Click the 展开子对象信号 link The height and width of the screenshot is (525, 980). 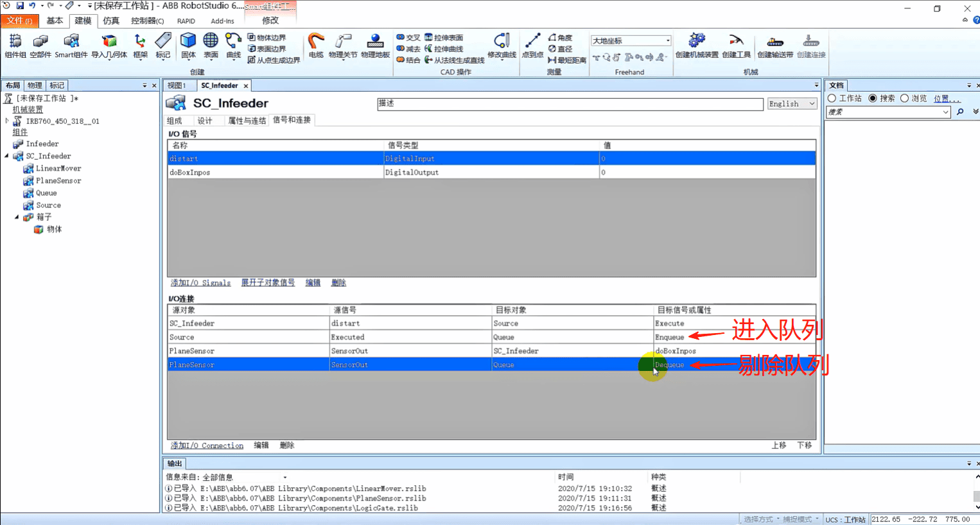pos(268,282)
